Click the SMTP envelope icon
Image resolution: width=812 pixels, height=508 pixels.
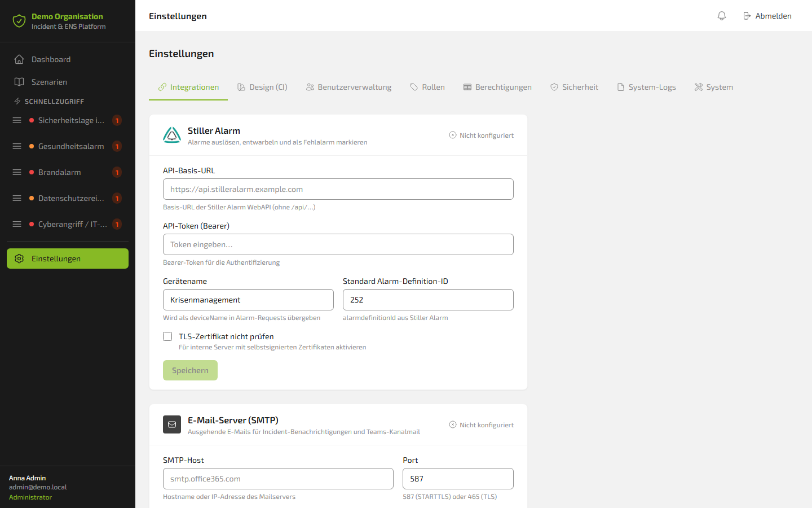(x=172, y=424)
